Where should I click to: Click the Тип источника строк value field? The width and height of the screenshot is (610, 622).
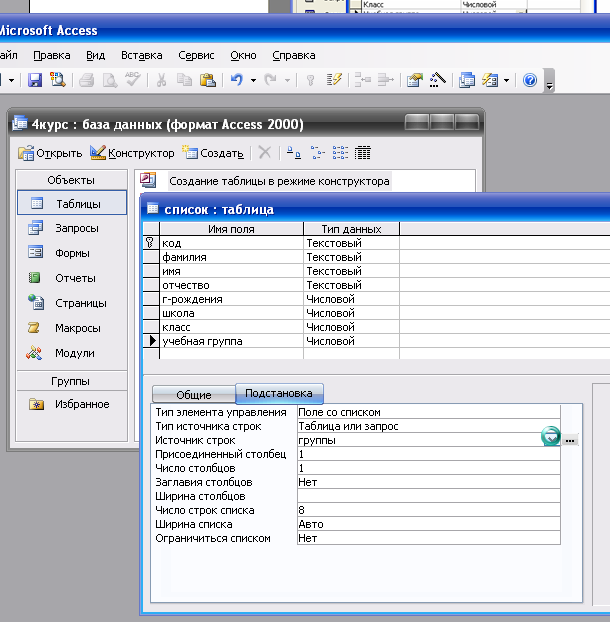(x=429, y=426)
